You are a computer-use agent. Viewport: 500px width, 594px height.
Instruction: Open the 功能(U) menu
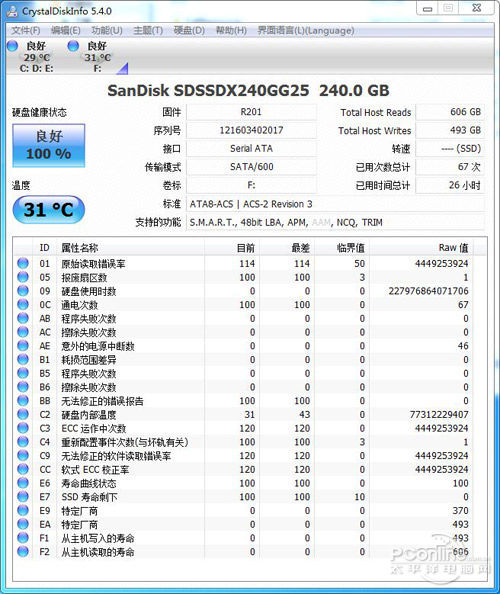107,31
